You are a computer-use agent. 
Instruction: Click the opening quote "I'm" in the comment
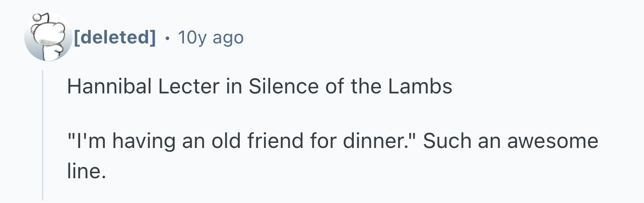(88, 141)
